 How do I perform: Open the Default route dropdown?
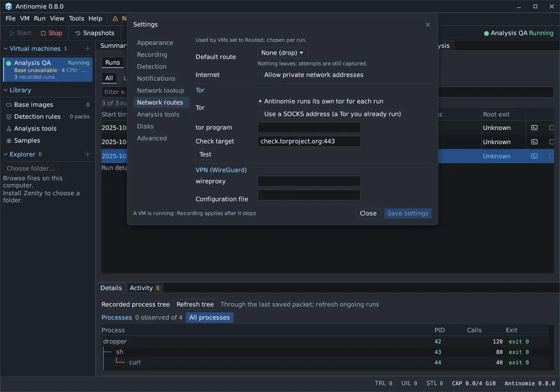(282, 53)
